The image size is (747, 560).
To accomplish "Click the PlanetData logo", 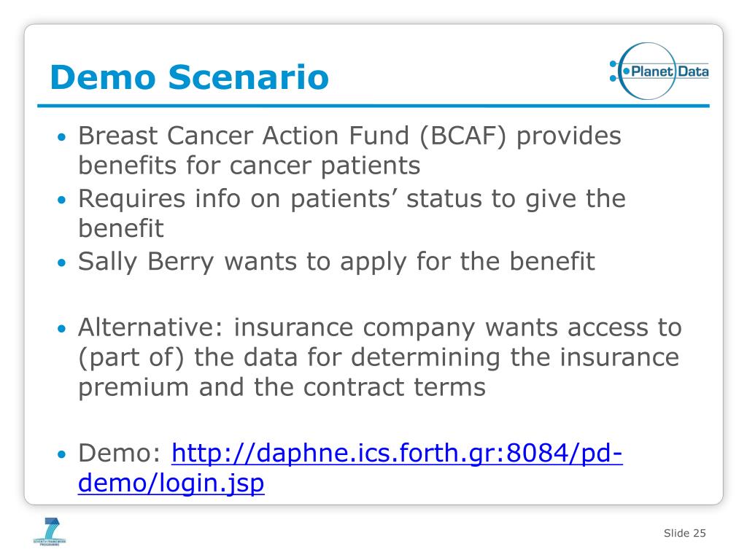I will [659, 71].
